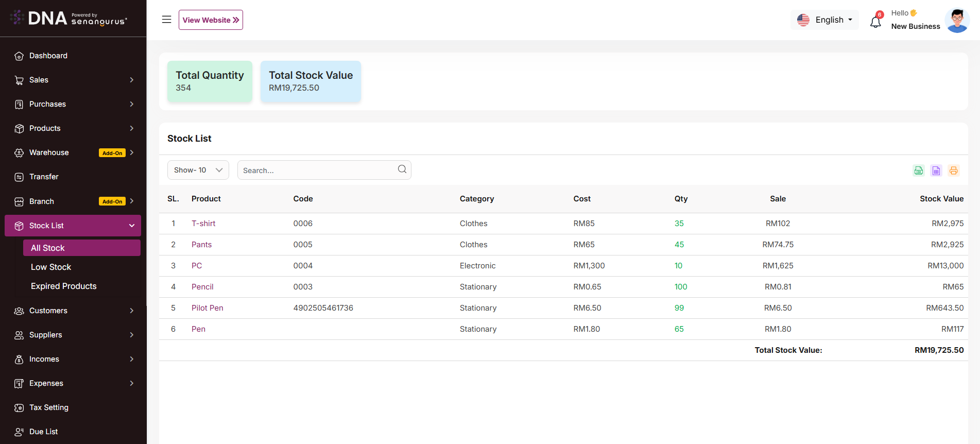Click the DNA Senangurus logo
980x444 pixels.
(x=69, y=19)
